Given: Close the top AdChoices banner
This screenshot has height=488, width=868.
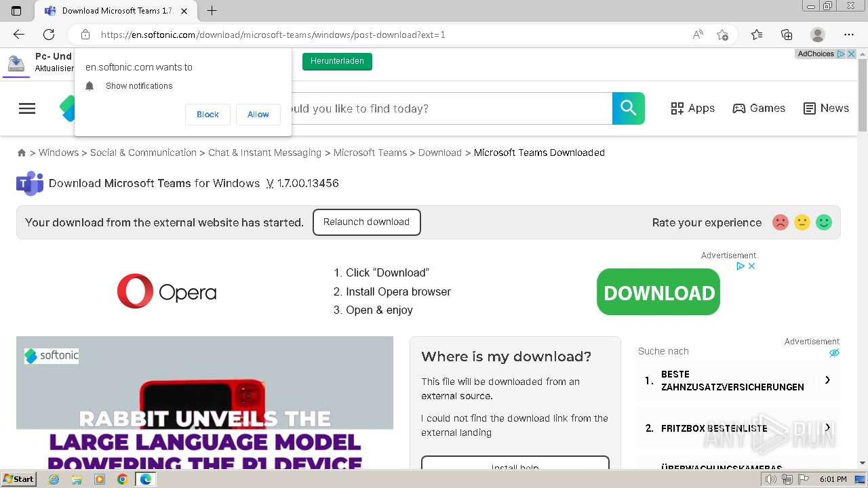Looking at the screenshot, I should [852, 54].
